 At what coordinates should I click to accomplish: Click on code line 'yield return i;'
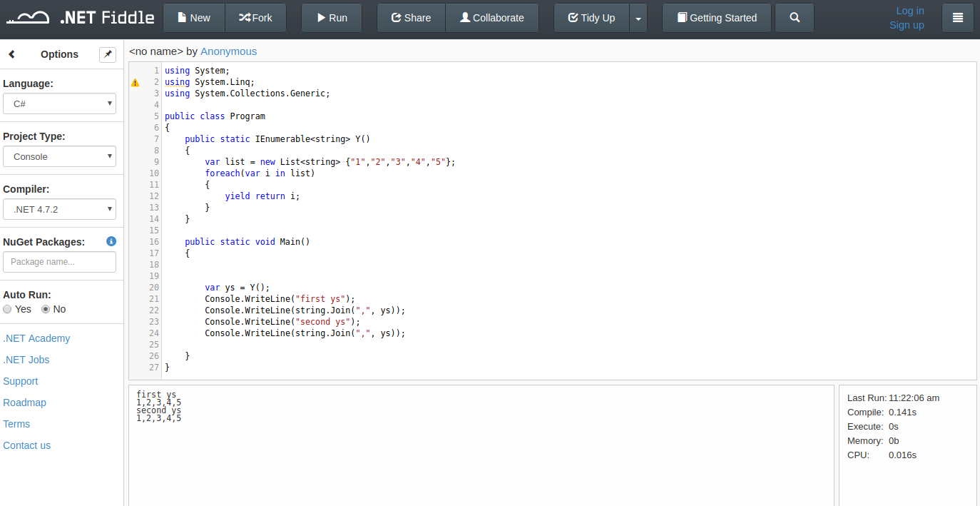(262, 196)
